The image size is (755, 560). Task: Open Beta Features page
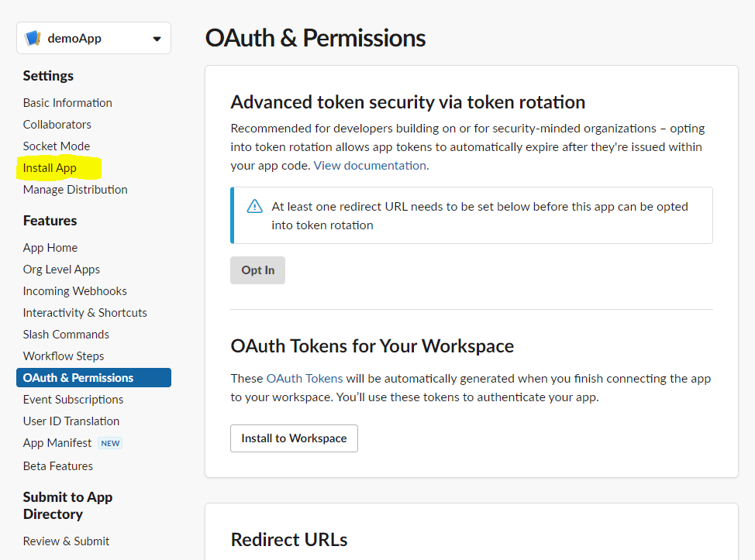point(58,466)
